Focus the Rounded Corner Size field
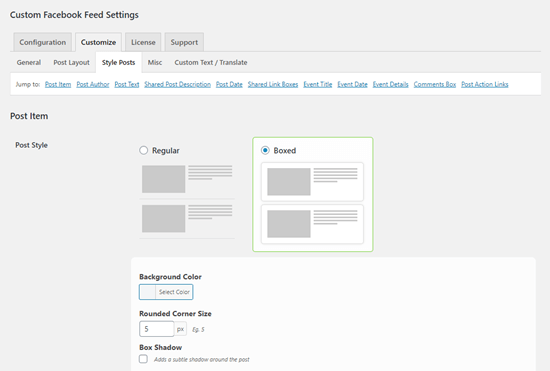The image size is (550, 371). (x=156, y=329)
